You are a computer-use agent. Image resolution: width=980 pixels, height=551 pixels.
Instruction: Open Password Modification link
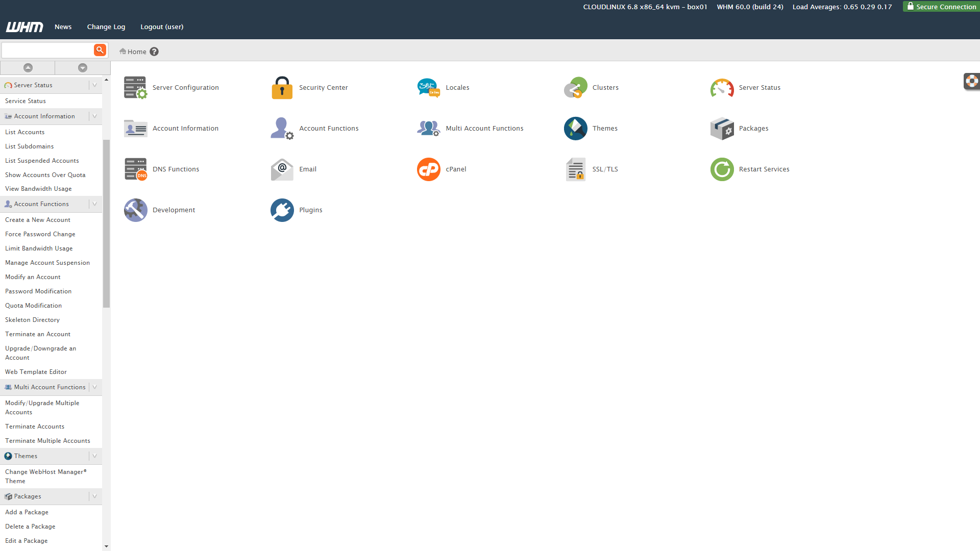38,291
